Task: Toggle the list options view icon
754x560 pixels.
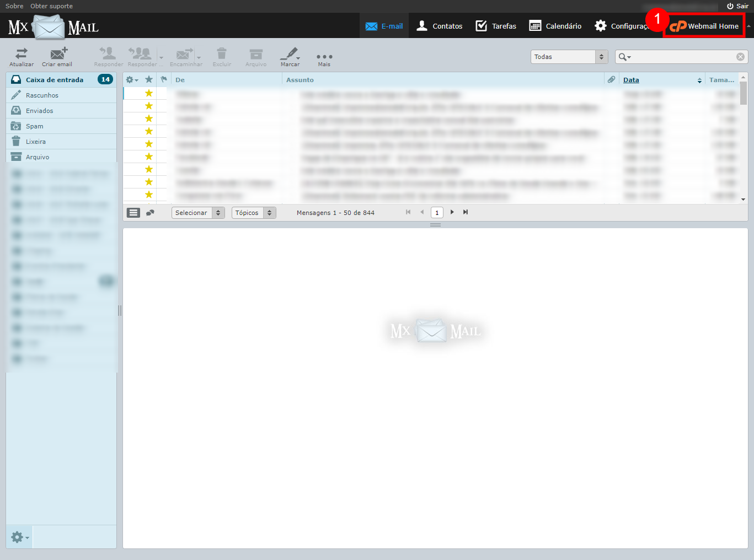Action: (133, 212)
